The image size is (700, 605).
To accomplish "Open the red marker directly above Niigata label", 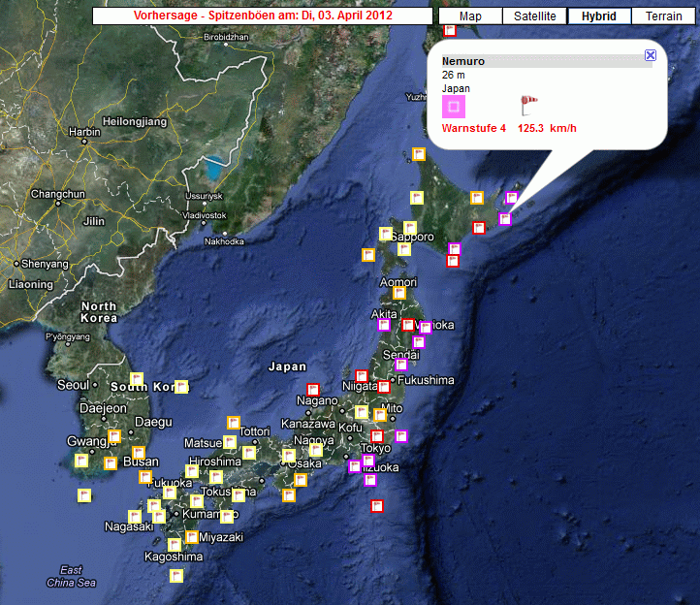I will (362, 375).
